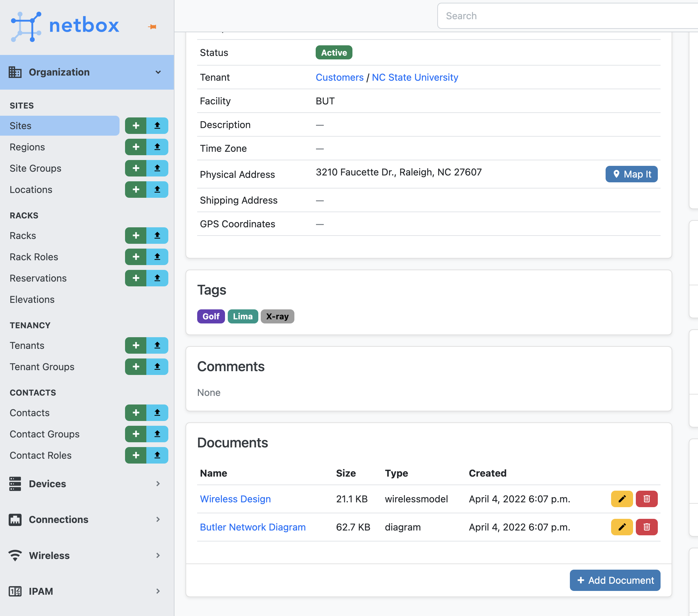
Task: Open Site Groups in the sidebar
Action: pyautogui.click(x=36, y=168)
